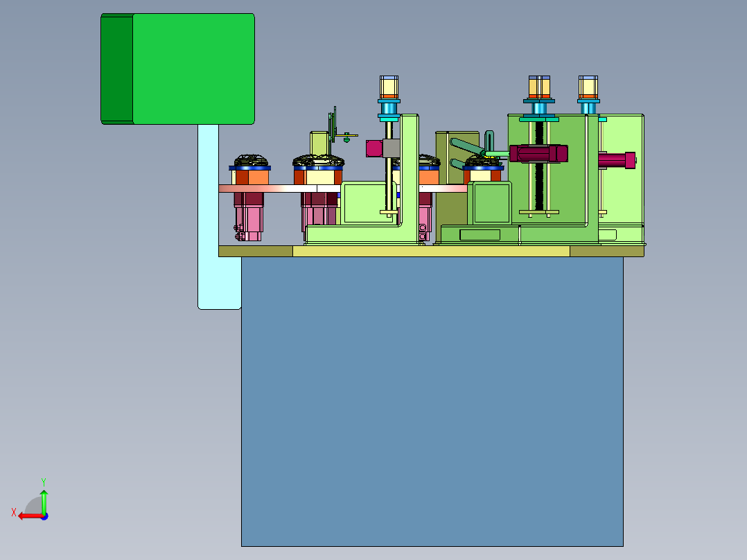Select the magenta square left of gray block
Screen dimensions: 747x560
coord(374,148)
